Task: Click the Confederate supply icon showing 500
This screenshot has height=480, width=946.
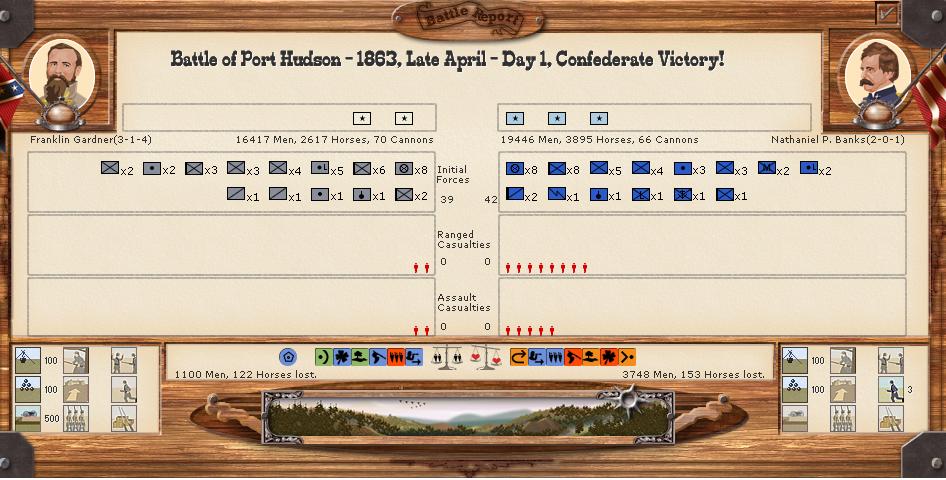Action: (x=28, y=417)
